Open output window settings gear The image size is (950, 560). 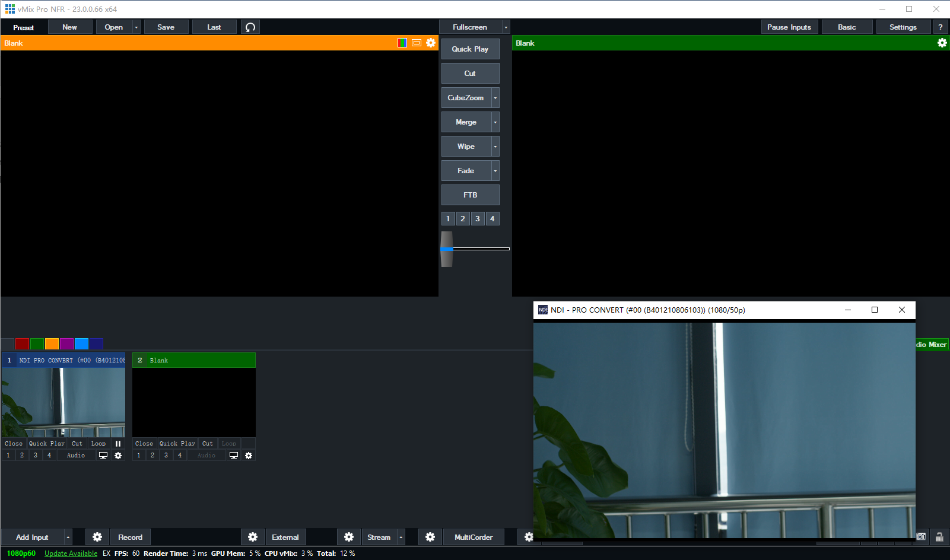pyautogui.click(x=942, y=43)
